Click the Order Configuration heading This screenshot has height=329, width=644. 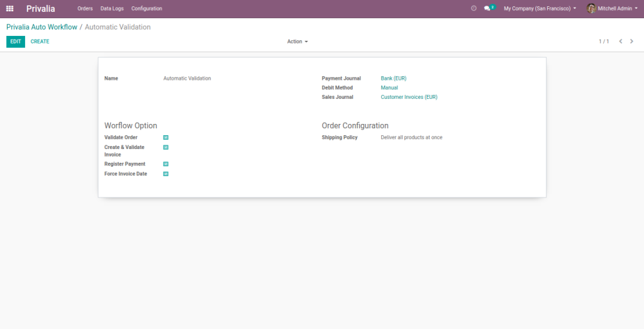355,126
